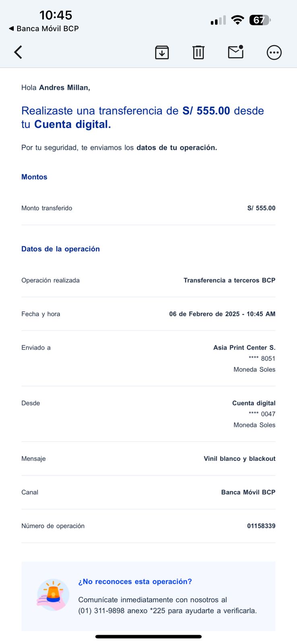Delete the email using the trash icon
Image resolution: width=297 pixels, height=644 pixels.
pyautogui.click(x=198, y=52)
